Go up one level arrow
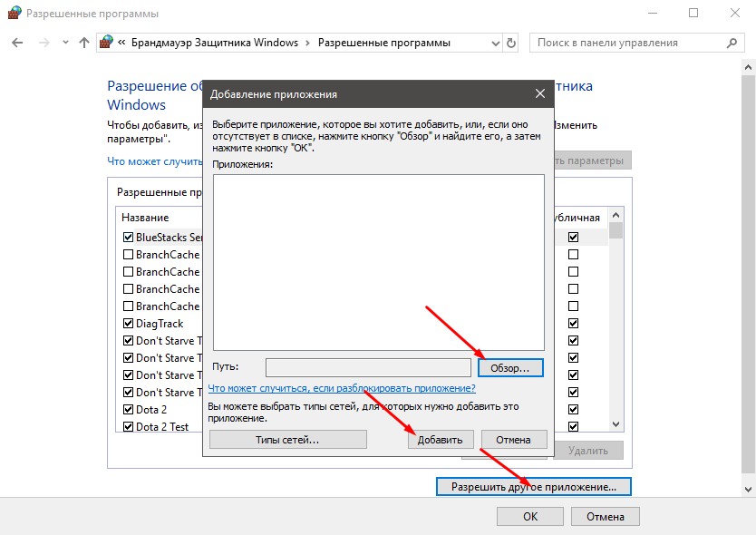756x535 pixels. click(84, 43)
